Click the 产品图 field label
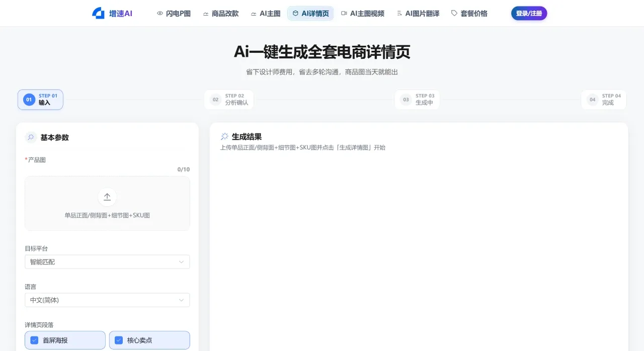The width and height of the screenshot is (644, 351). 37,159
